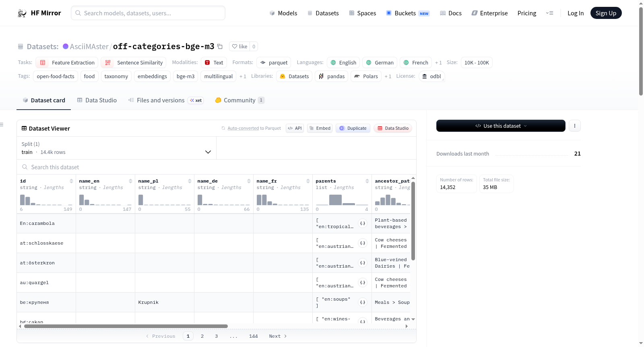Click the heart like button
This screenshot has height=347, width=644.
click(x=239, y=46)
